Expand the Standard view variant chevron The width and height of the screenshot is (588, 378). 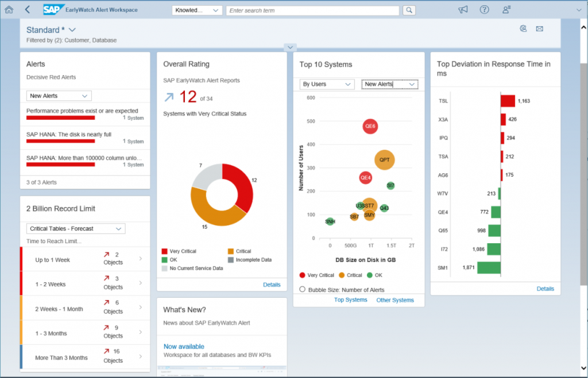tap(72, 30)
